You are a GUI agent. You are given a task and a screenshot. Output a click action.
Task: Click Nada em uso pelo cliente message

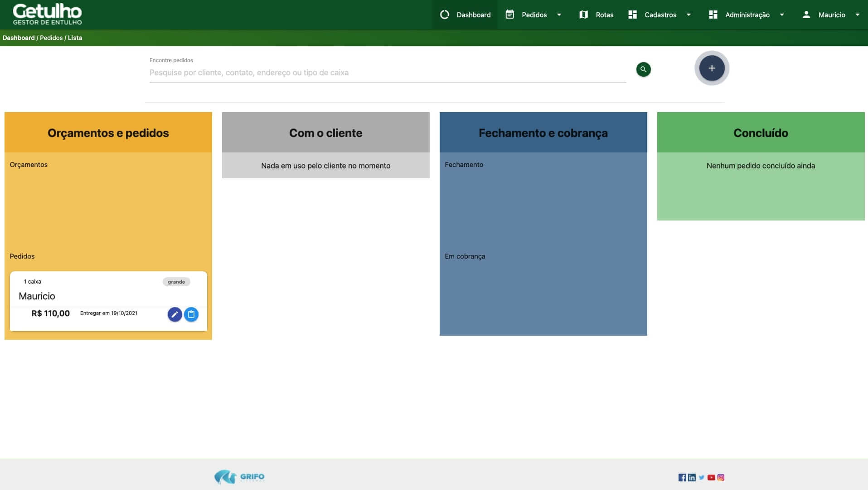[x=325, y=166]
